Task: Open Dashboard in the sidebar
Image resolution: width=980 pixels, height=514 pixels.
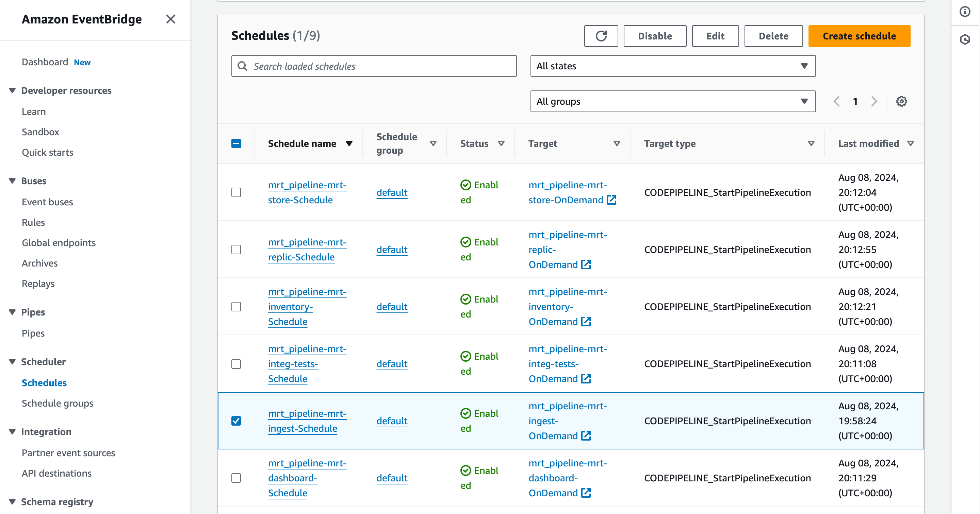Action: 45,62
